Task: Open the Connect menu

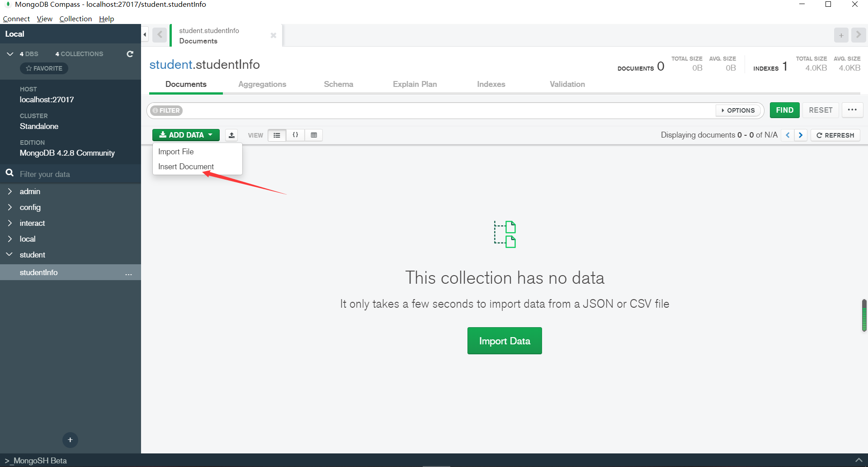Action: tap(16, 19)
